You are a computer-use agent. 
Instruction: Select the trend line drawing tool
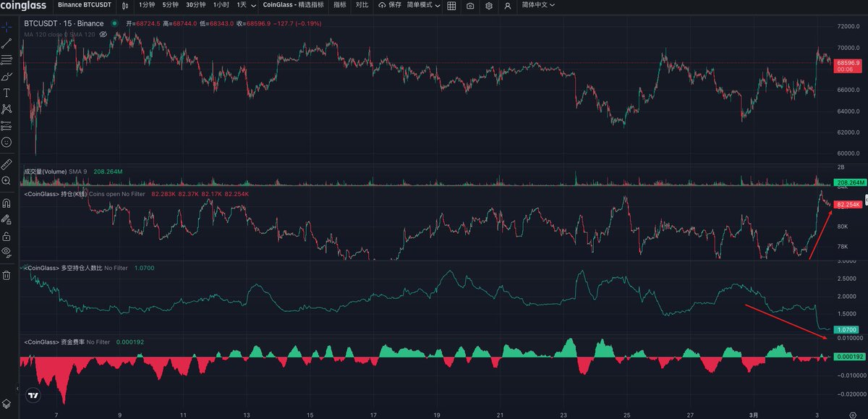[x=7, y=43]
